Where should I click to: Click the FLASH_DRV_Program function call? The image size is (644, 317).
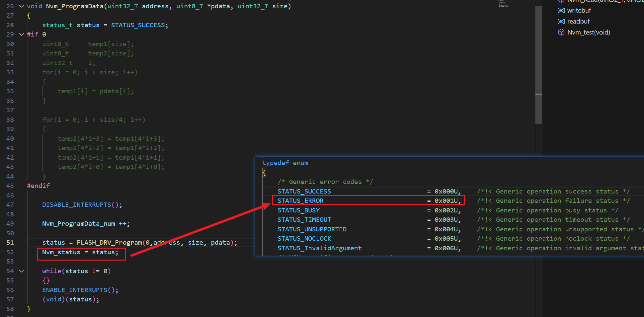point(109,243)
